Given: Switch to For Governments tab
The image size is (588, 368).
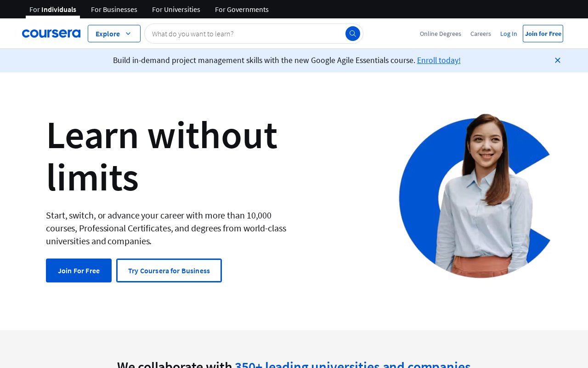Looking at the screenshot, I should click(242, 9).
